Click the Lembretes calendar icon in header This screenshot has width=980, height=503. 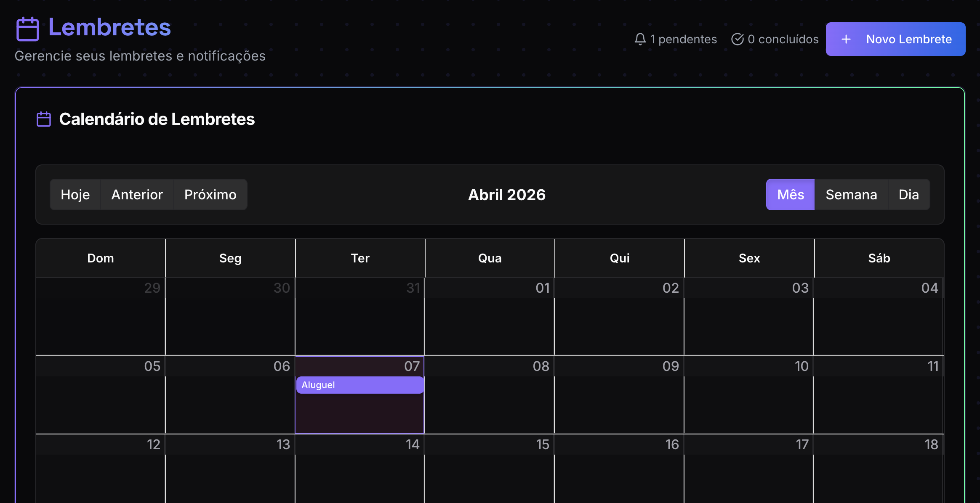[x=28, y=29]
